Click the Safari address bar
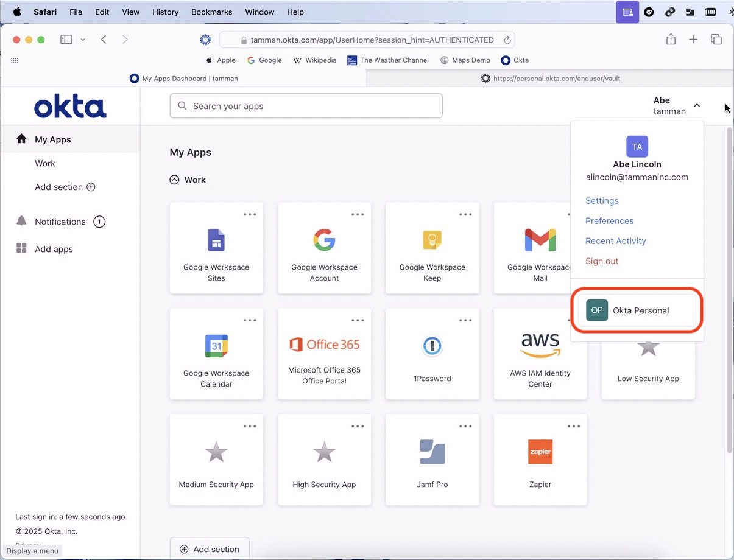The width and height of the screenshot is (734, 560). click(x=367, y=40)
